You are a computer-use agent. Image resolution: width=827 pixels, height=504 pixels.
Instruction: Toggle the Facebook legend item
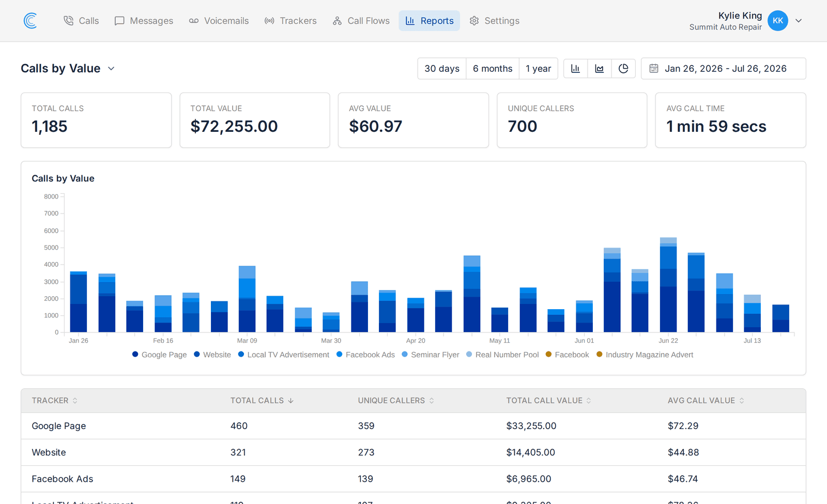click(x=567, y=355)
